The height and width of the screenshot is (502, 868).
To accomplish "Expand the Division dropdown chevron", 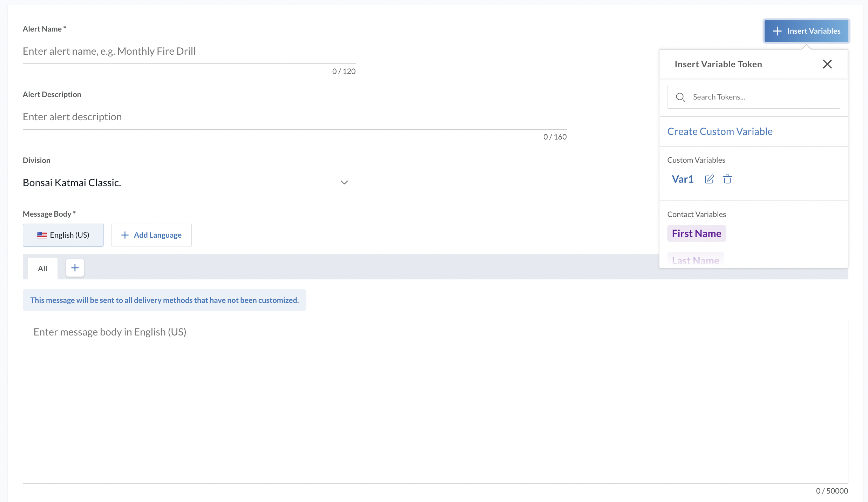I will (x=344, y=182).
